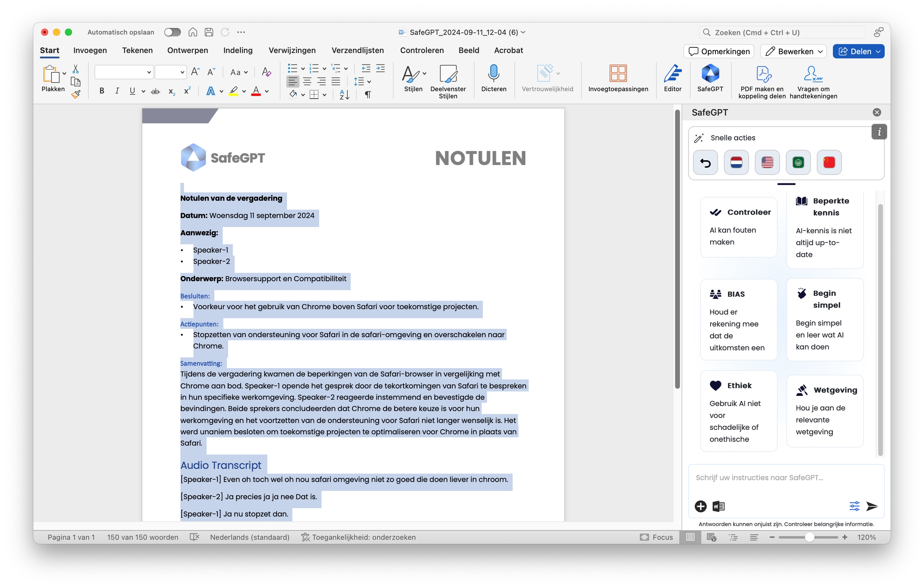Show paragraph marks with pilcrow icon
The width and height of the screenshot is (924, 588).
tap(367, 95)
